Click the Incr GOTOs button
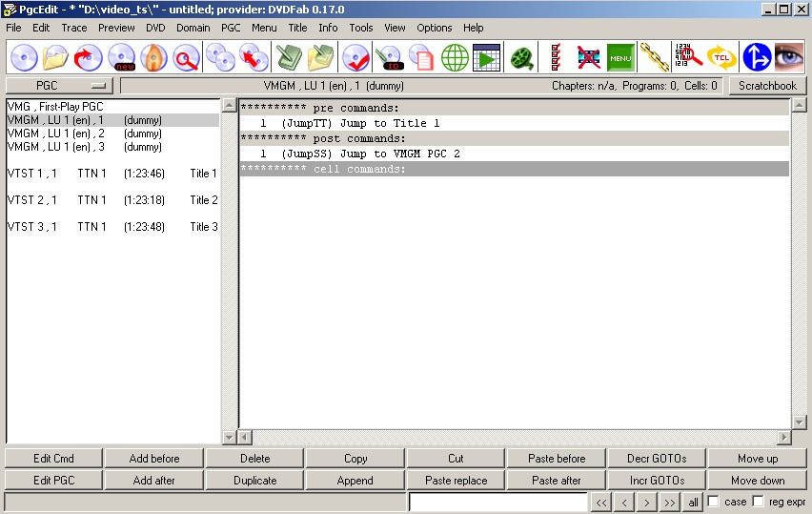The width and height of the screenshot is (812, 514). 658,481
